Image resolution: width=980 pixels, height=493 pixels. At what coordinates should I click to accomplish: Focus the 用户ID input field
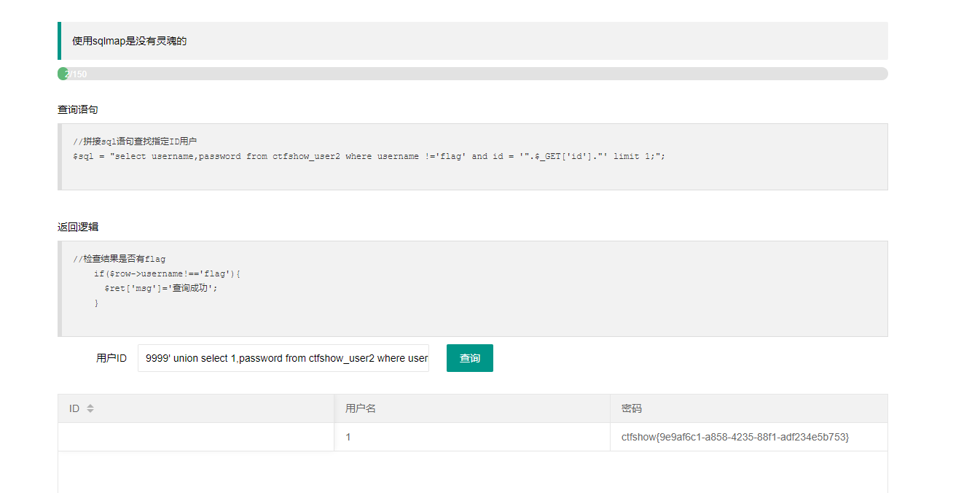(283, 358)
